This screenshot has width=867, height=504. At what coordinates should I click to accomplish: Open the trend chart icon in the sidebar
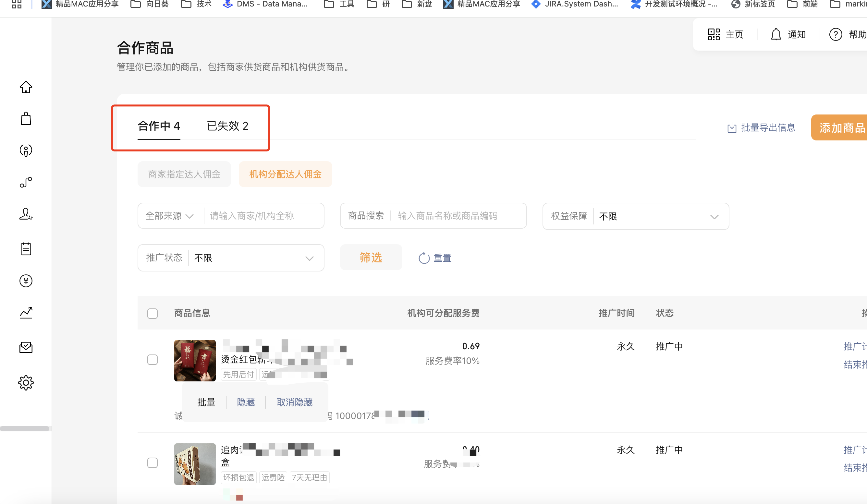click(x=26, y=313)
